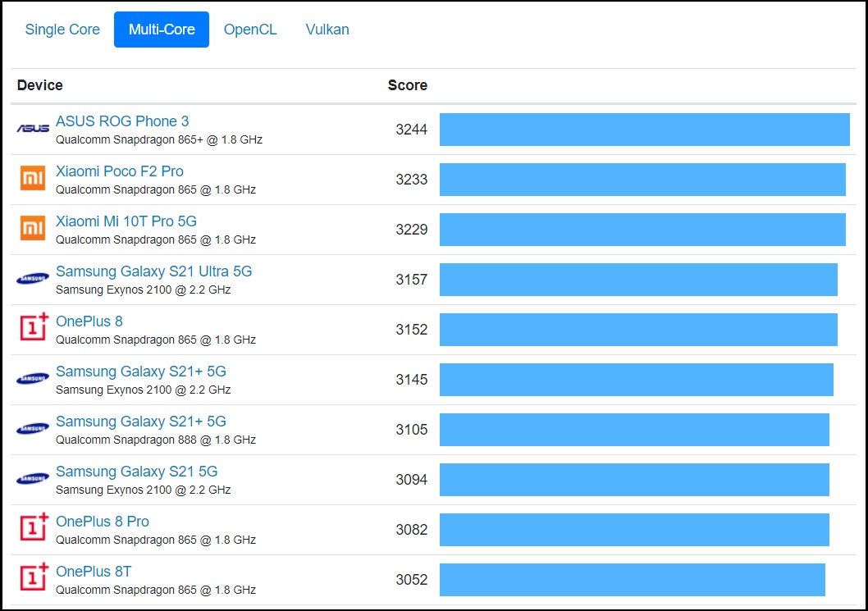Click OnePlus logo beside OnePlus 8 Pro

(34, 528)
